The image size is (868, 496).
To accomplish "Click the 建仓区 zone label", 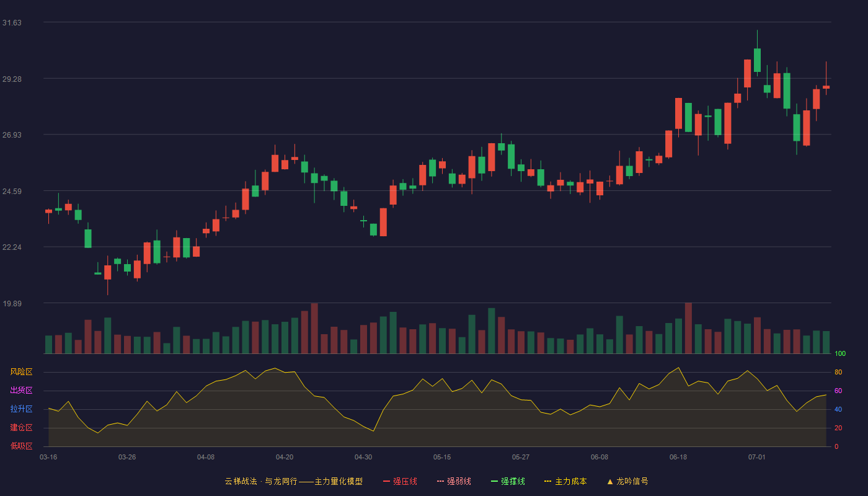I will pyautogui.click(x=21, y=428).
